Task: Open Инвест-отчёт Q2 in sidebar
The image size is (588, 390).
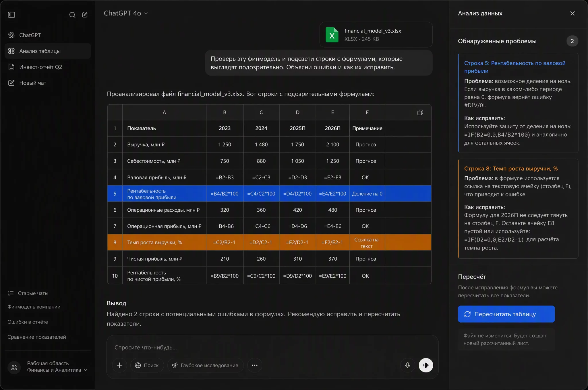Action: tap(48, 67)
